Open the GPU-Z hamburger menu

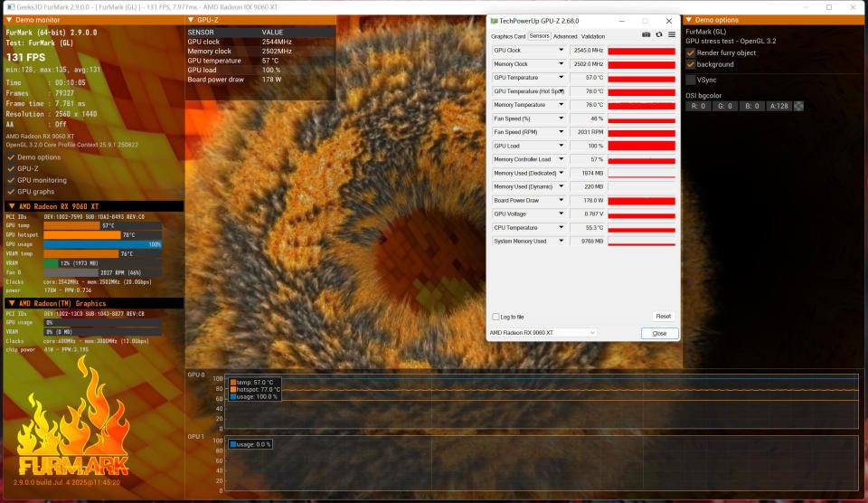[x=672, y=35]
